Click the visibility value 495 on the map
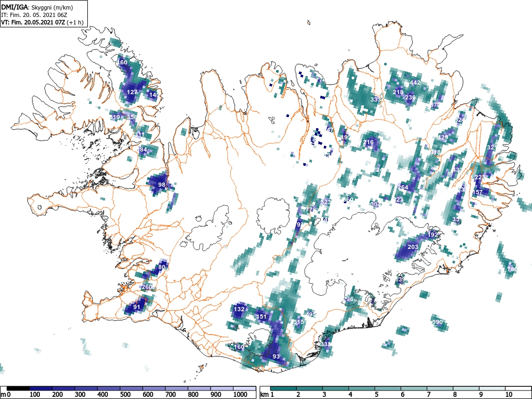Screen dimensions: 532x399 point(311,314)
